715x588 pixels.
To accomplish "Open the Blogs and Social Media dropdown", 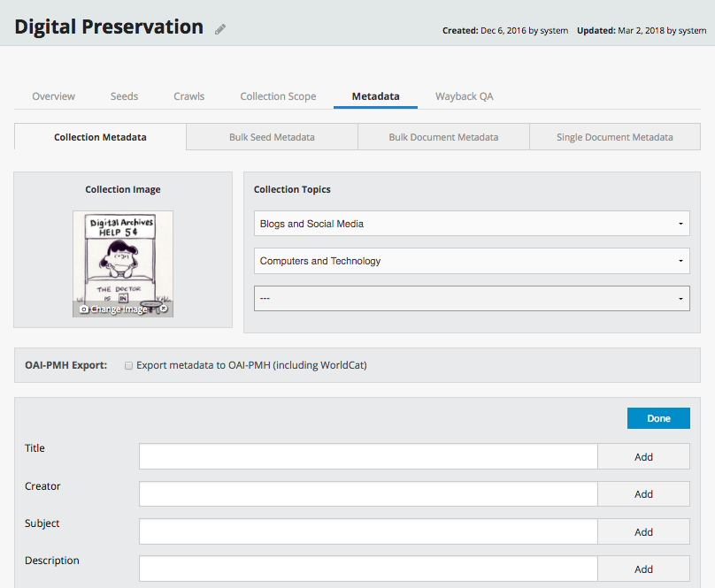I will point(471,224).
